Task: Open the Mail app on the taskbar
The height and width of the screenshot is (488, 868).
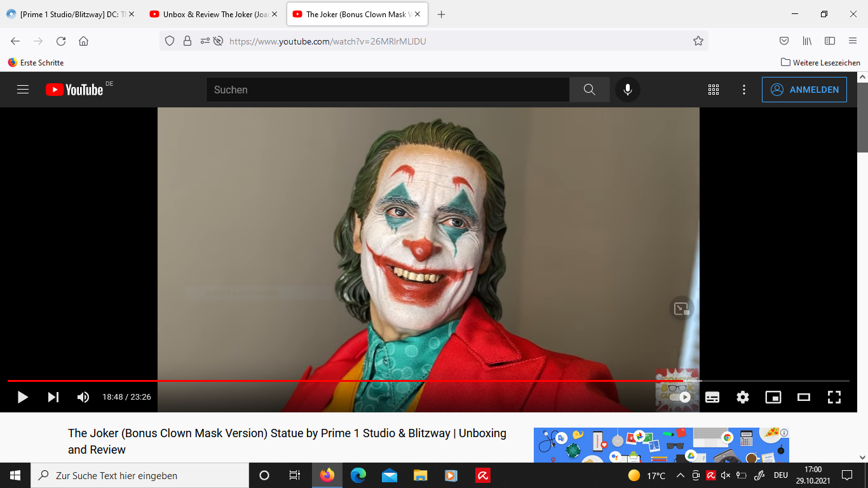Action: click(390, 475)
